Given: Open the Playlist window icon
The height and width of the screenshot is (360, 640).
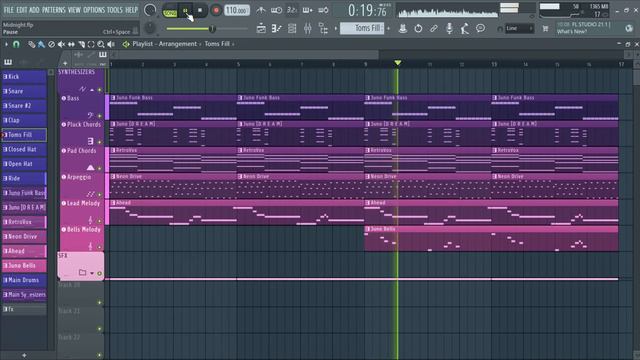Looking at the screenshot, I should [261, 29].
